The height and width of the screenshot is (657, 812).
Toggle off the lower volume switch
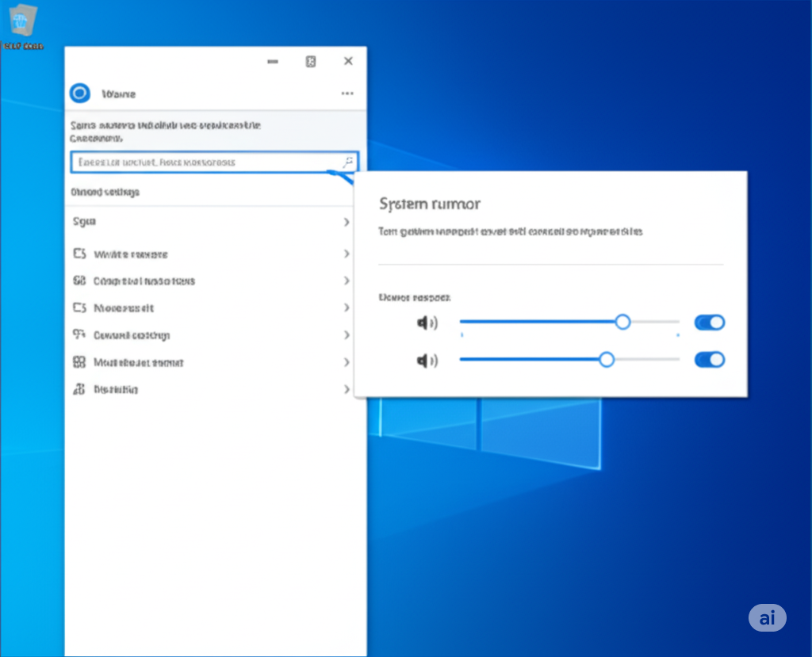click(710, 360)
